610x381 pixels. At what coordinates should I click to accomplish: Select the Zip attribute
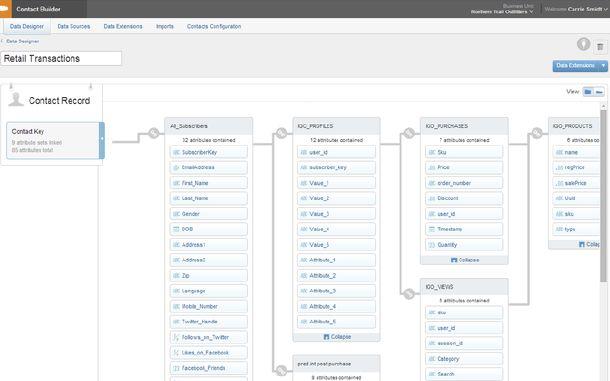[x=209, y=276]
